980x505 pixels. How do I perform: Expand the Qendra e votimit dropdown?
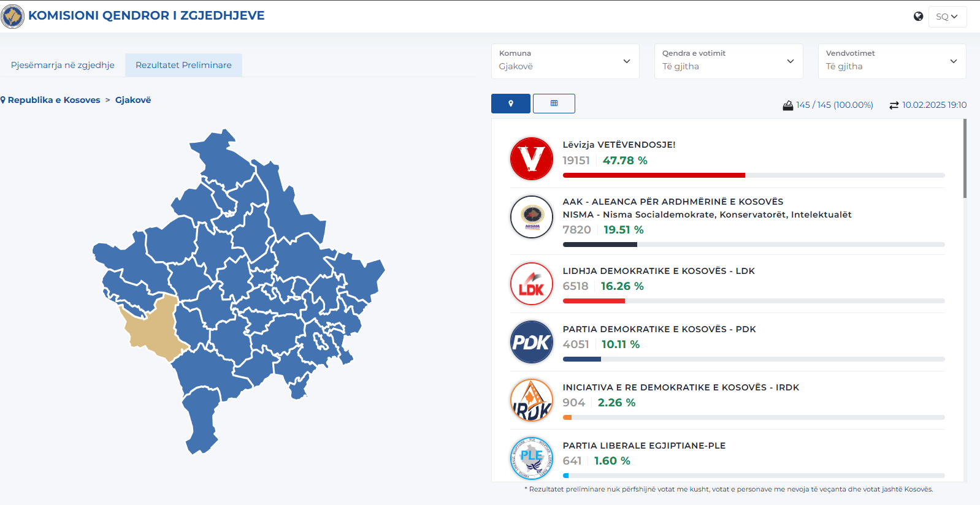(x=729, y=61)
